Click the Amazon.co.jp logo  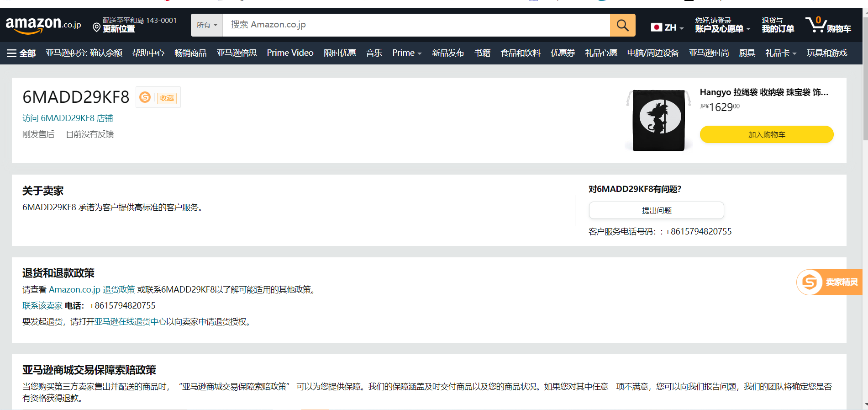(x=43, y=25)
